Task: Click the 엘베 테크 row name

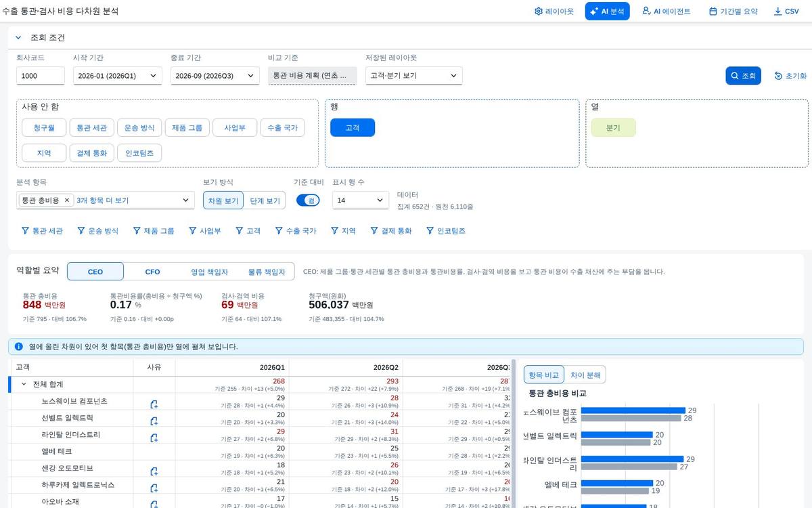Action: click(x=57, y=451)
